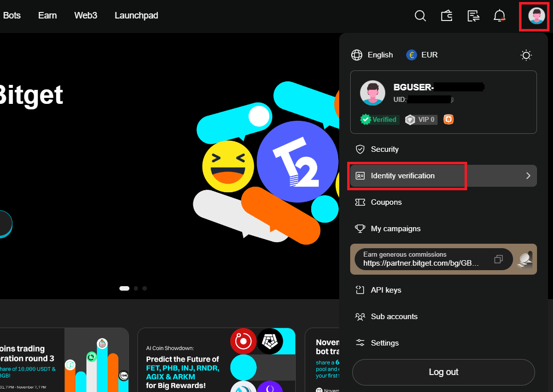Open Identity verification
The width and height of the screenshot is (553, 392).
[x=443, y=176]
